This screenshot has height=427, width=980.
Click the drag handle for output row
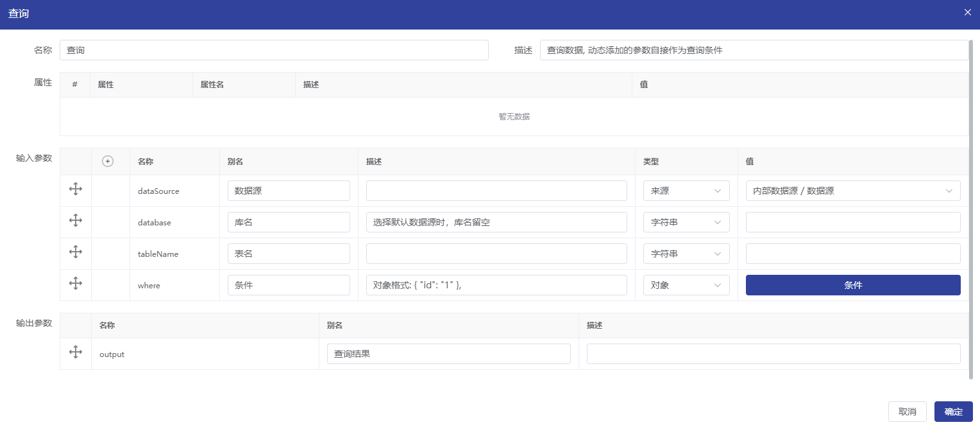coord(76,353)
